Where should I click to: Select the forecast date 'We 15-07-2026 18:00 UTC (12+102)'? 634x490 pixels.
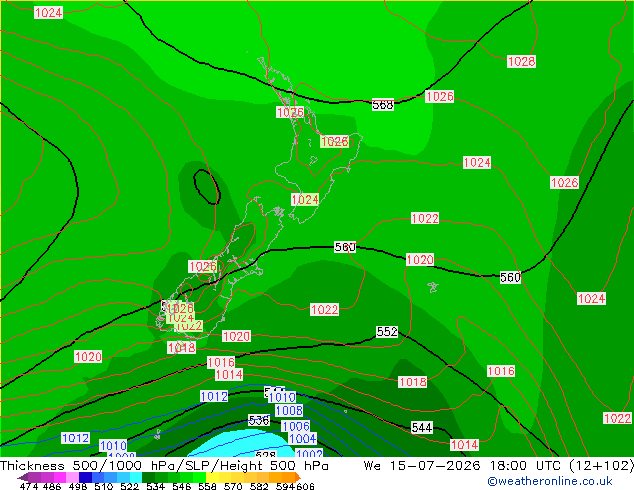pos(498,466)
